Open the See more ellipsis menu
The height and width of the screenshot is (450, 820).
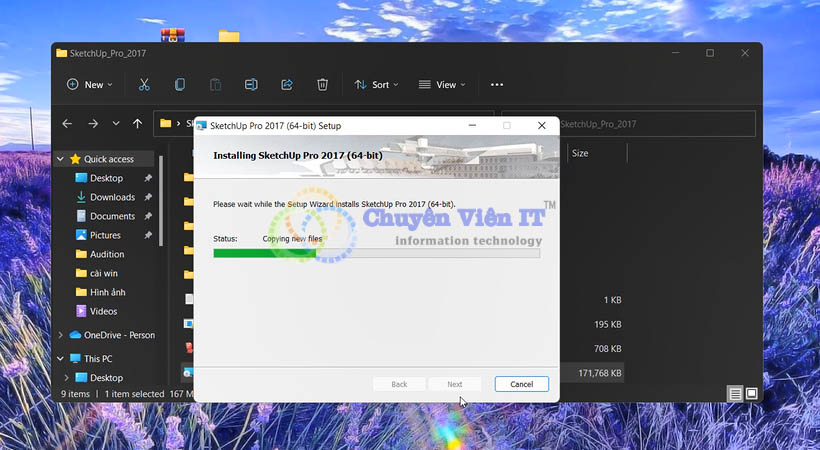pos(497,85)
